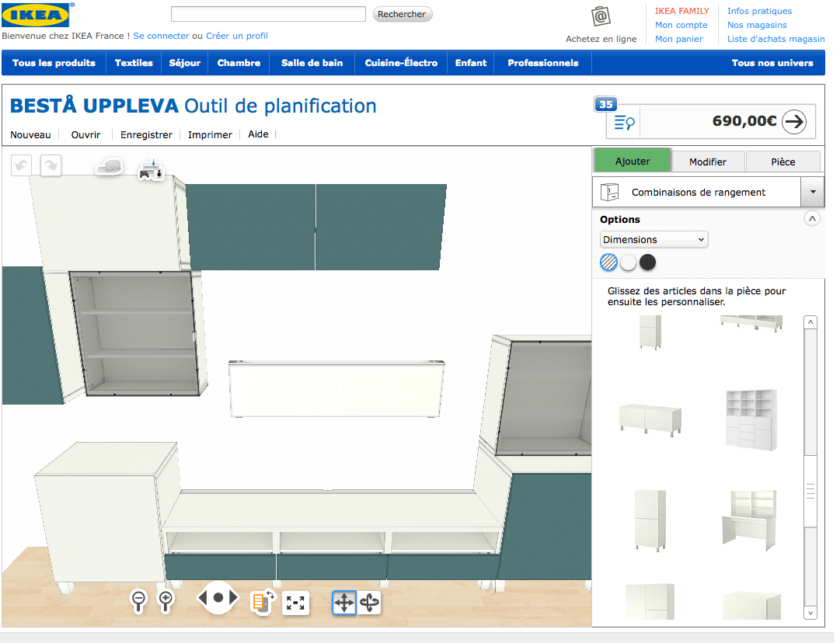Click the Créer un profil link

coord(237,36)
